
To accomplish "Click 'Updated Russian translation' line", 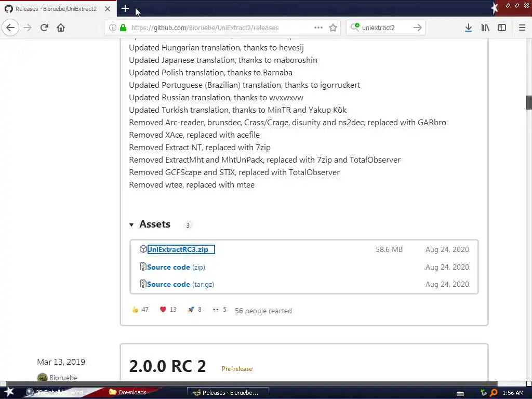I will tap(216, 98).
